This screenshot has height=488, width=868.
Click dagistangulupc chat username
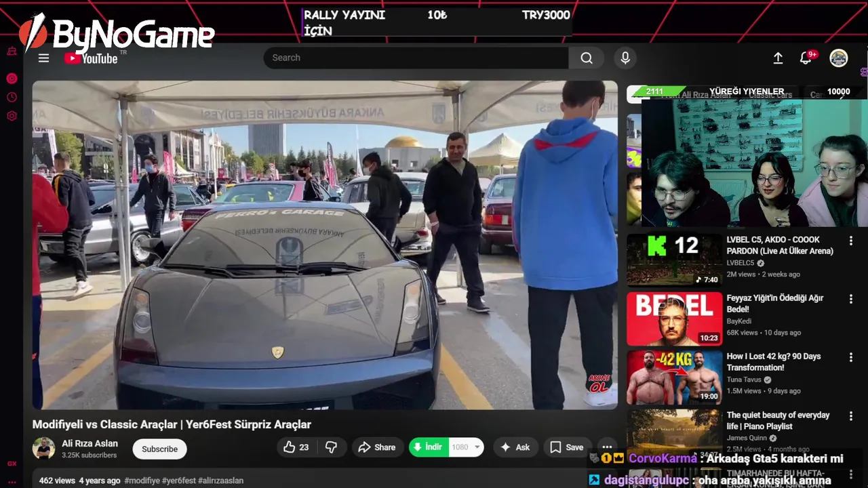(x=646, y=480)
